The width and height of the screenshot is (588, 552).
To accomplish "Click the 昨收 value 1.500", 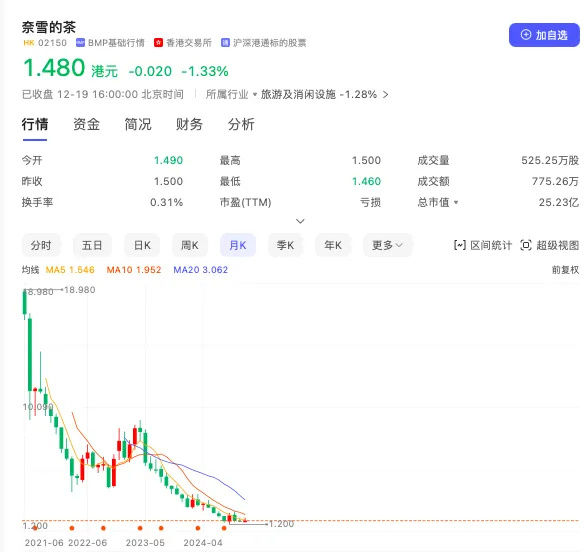I will [x=168, y=182].
